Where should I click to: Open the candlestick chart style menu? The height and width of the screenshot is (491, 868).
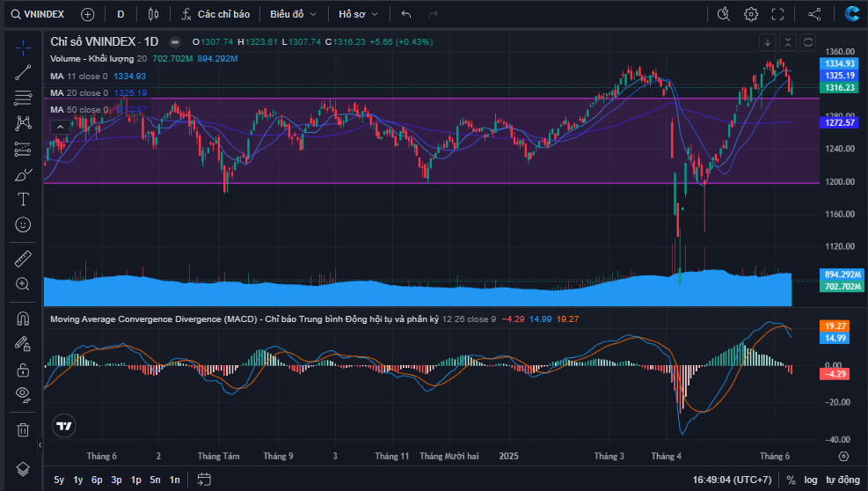153,14
